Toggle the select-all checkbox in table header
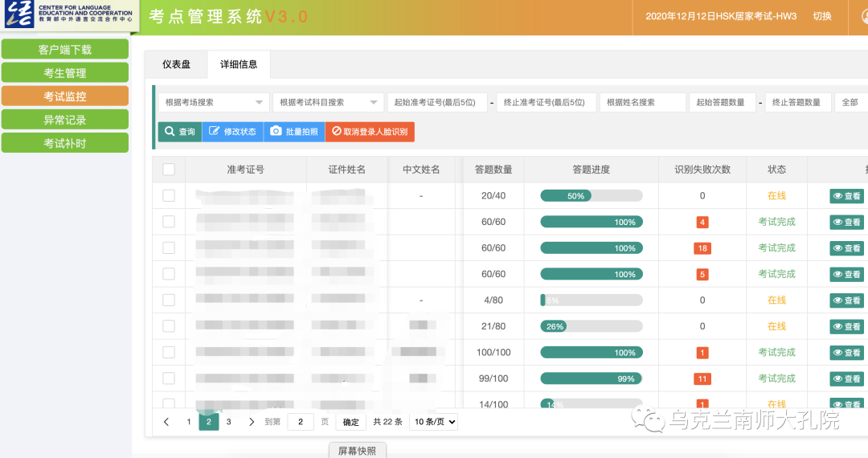868x458 pixels. click(169, 170)
